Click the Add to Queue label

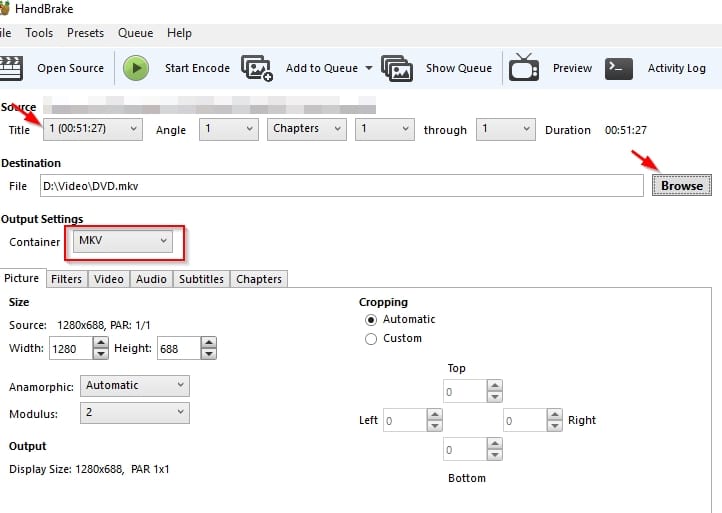(x=321, y=68)
